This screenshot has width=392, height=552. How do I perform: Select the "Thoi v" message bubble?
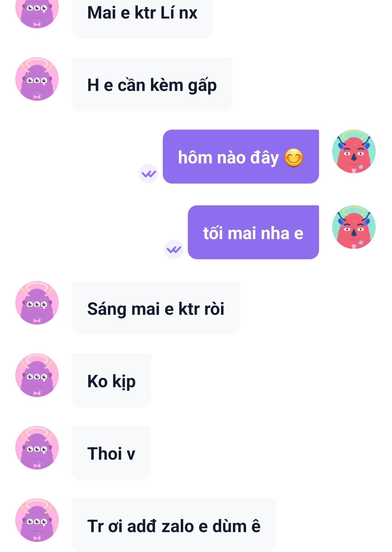[111, 453]
